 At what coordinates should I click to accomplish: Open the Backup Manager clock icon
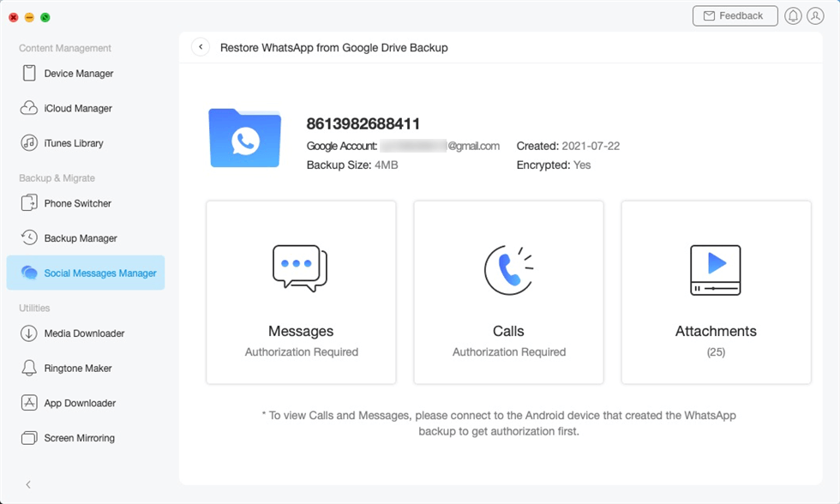pos(29,238)
